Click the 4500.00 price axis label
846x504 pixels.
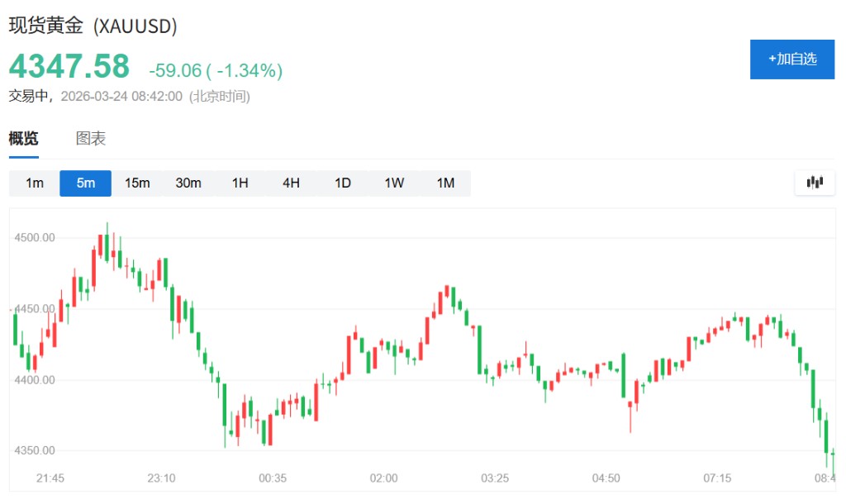tap(35, 238)
